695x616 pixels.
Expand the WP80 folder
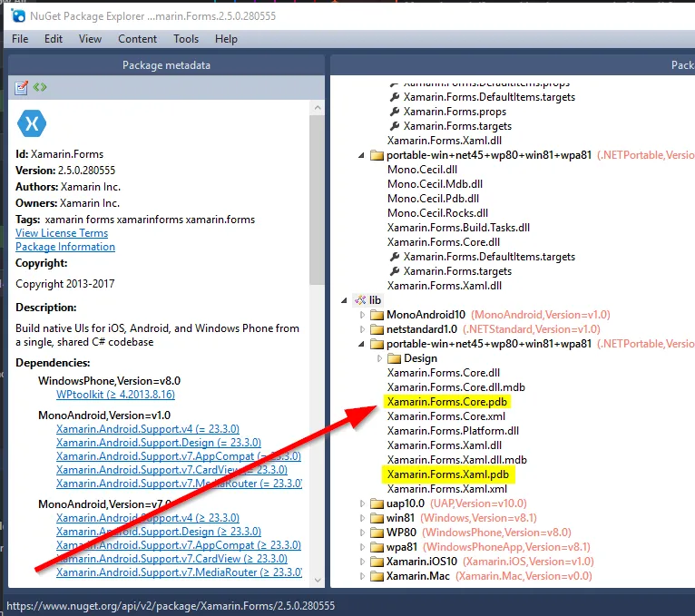362,533
